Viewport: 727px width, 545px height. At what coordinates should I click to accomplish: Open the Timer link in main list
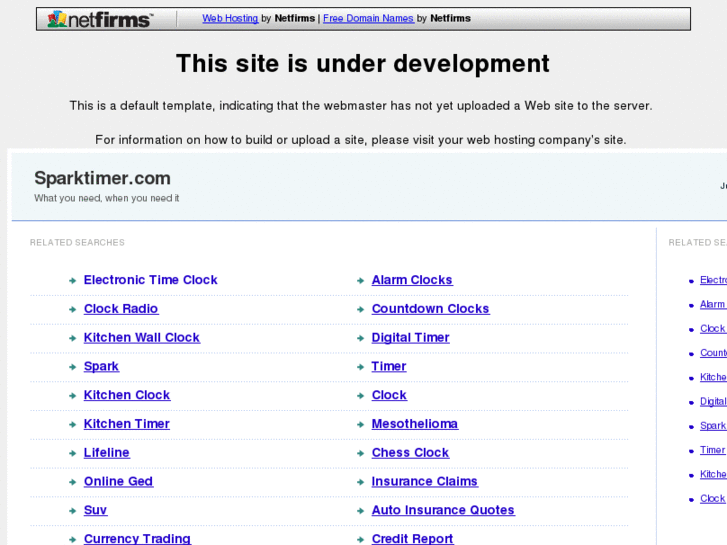[x=389, y=366]
